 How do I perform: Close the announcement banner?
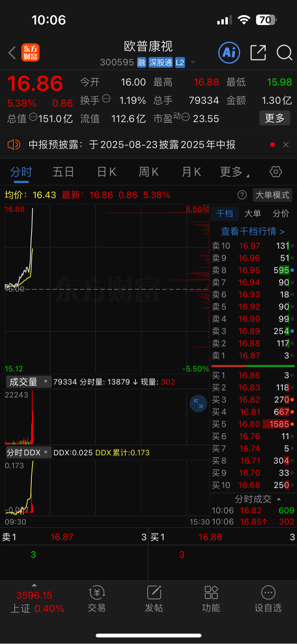click(x=286, y=144)
